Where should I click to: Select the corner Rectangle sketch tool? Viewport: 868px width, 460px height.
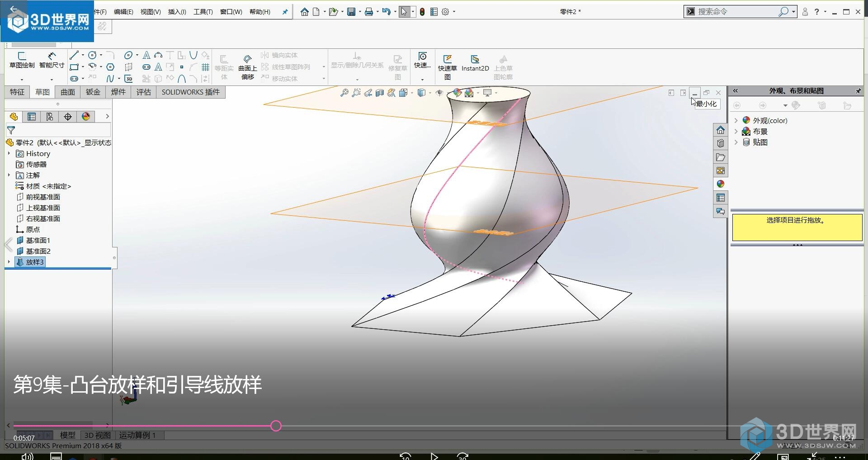(74, 67)
